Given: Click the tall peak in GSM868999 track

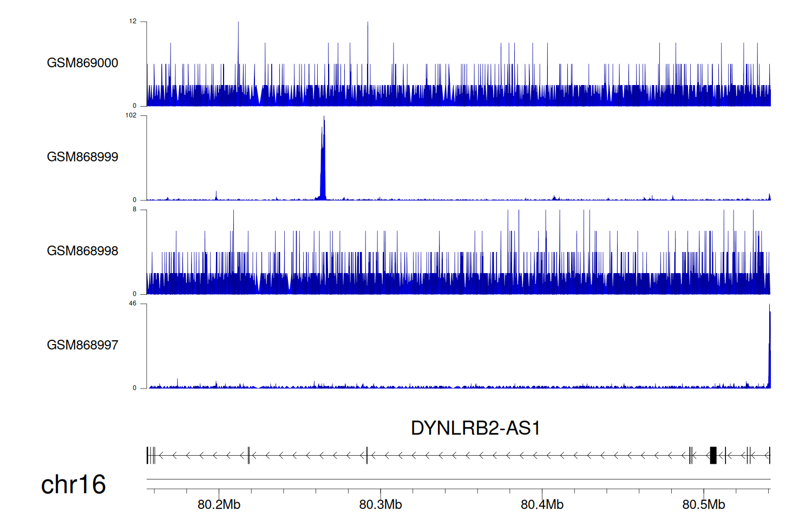Looking at the screenshot, I should [x=323, y=163].
